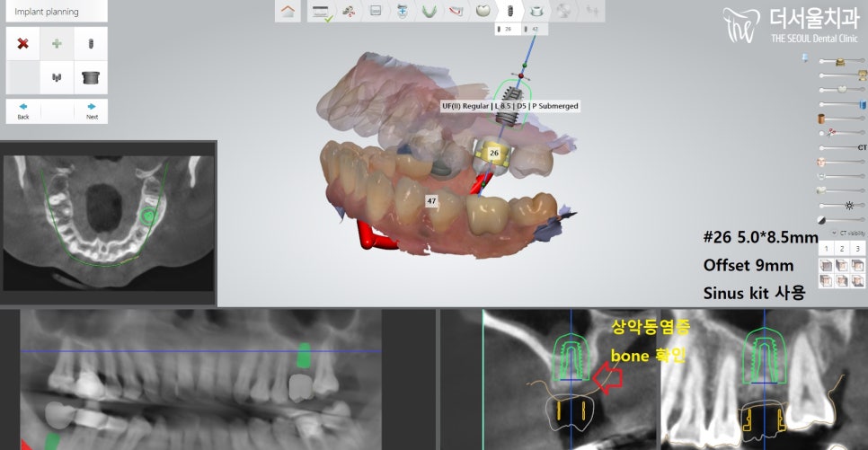This screenshot has width=868, height=450.
Task: Collapse the CT visibility section
Action: coord(834,233)
